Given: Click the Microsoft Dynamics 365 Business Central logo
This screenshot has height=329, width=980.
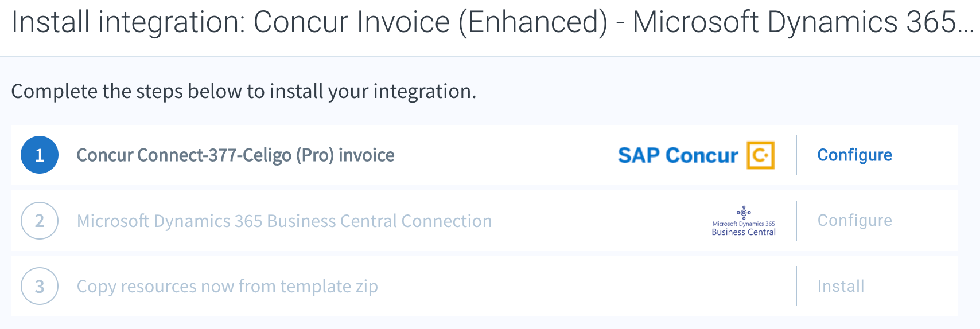Looking at the screenshot, I should (744, 221).
